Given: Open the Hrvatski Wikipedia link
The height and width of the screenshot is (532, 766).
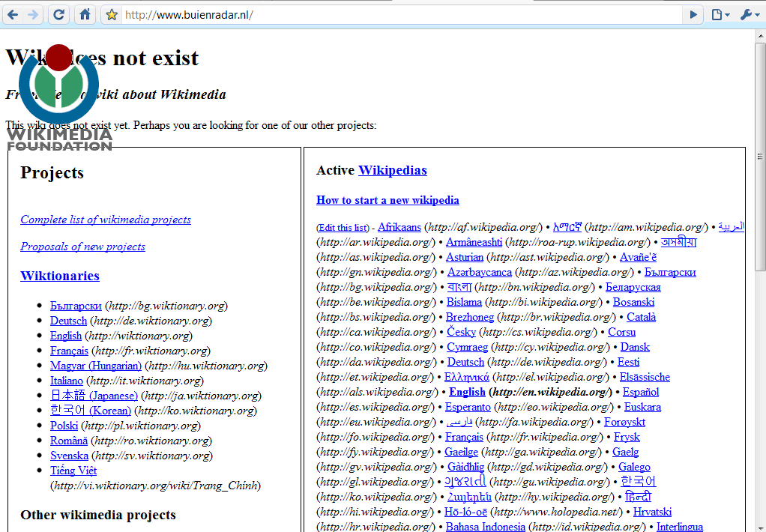Looking at the screenshot, I should (x=652, y=512).
